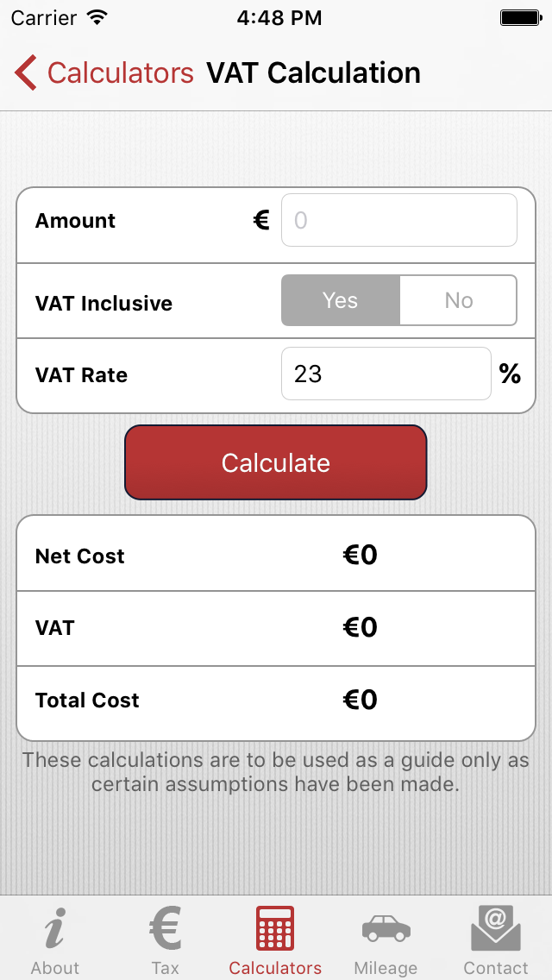Click inside the Amount input field
Screen dimensions: 552x980
pyautogui.click(x=398, y=220)
